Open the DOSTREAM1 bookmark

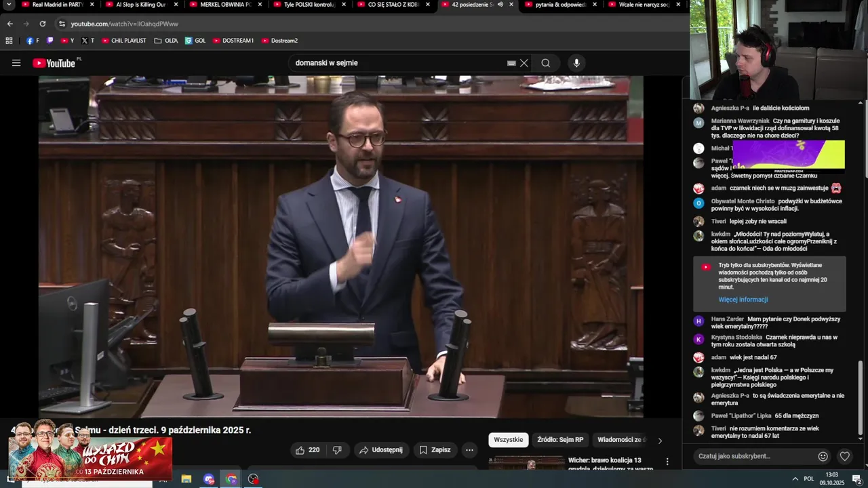[x=233, y=41]
